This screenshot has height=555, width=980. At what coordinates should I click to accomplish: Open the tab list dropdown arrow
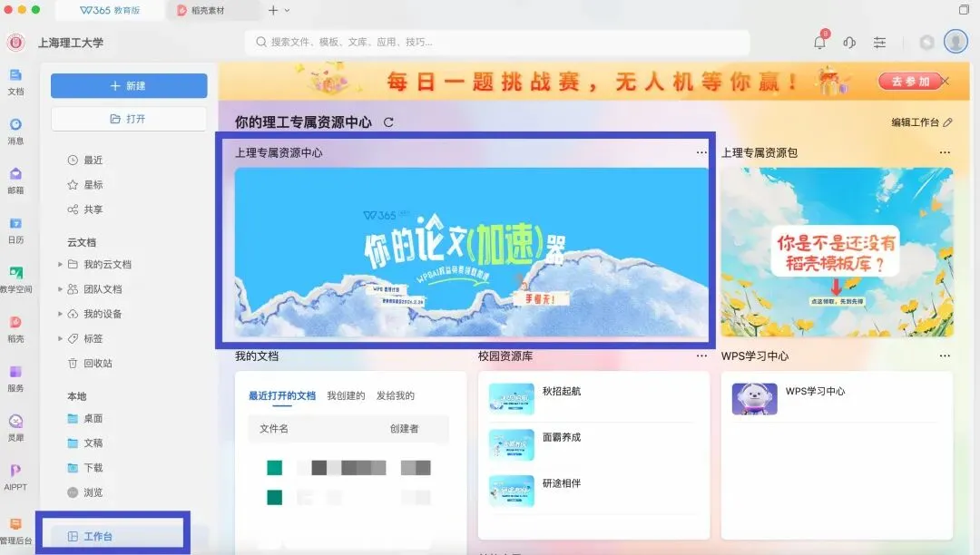click(x=287, y=10)
